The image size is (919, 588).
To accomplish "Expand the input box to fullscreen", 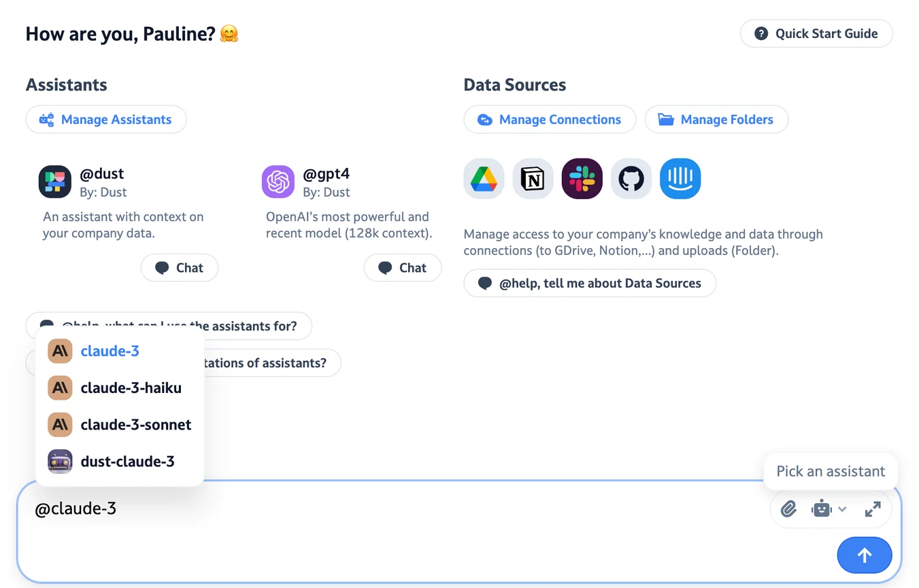I will [873, 508].
